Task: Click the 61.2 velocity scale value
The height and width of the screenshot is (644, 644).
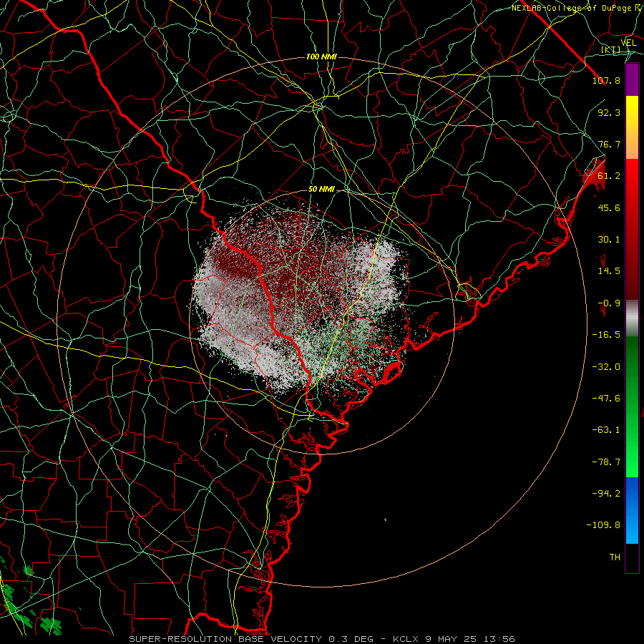Action: pos(609,176)
